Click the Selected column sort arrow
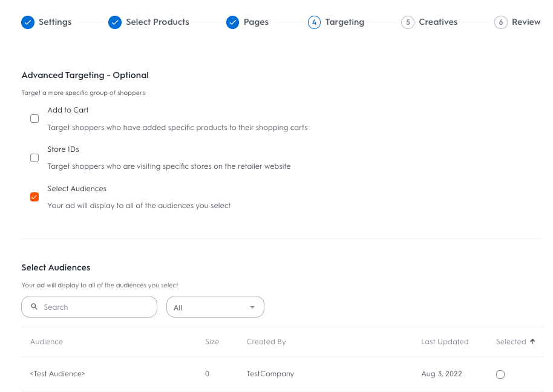The height and width of the screenshot is (392, 553). [x=532, y=342]
